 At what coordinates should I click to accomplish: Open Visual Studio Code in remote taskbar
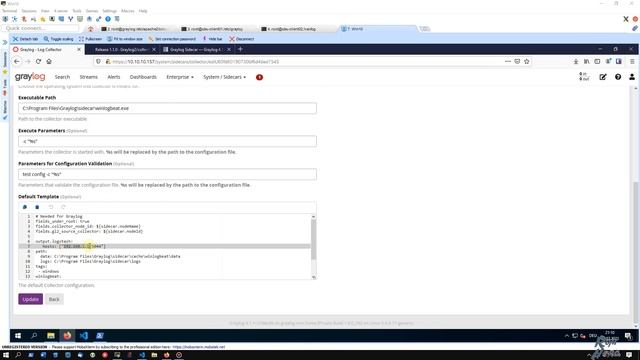pyautogui.click(x=84, y=336)
